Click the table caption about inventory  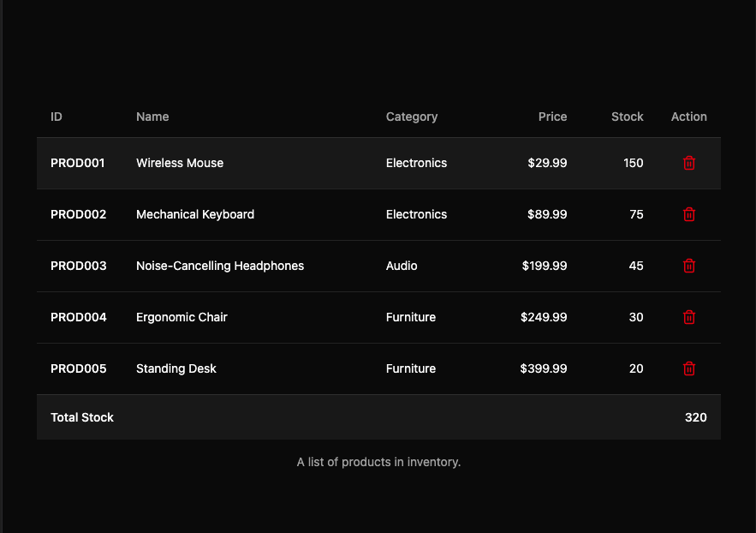(x=378, y=462)
